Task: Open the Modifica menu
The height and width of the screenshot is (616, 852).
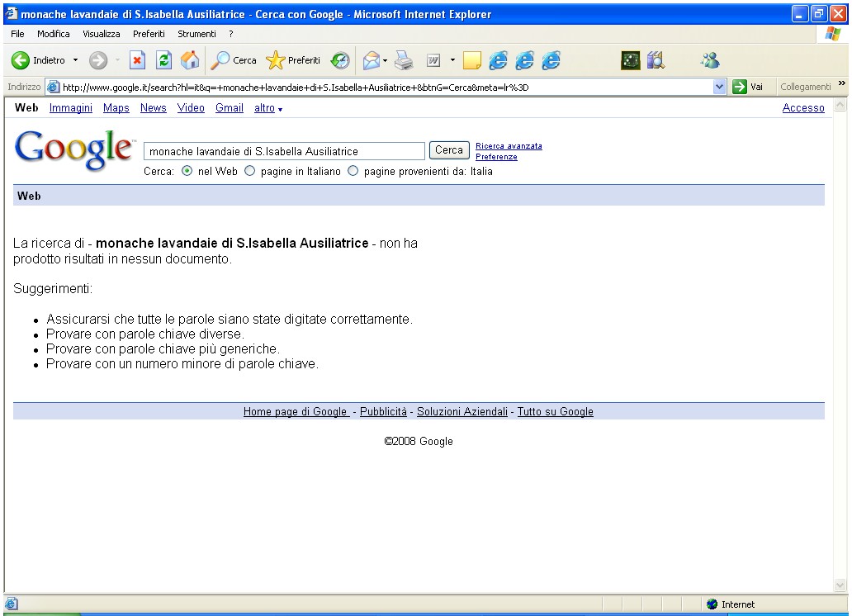Action: click(x=53, y=34)
